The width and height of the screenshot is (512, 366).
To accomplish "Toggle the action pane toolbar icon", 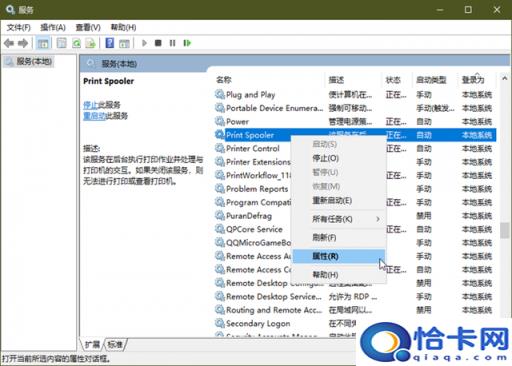I will (x=124, y=43).
